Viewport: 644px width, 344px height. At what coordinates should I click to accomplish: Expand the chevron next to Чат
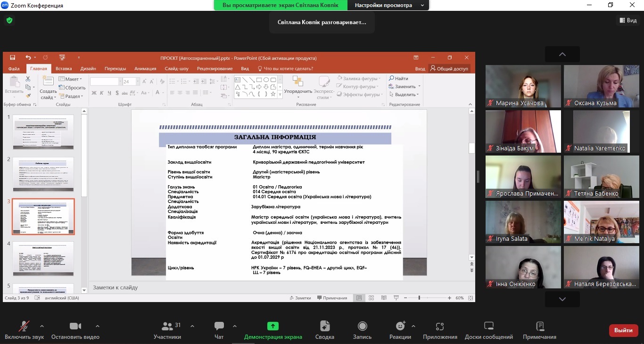234,326
